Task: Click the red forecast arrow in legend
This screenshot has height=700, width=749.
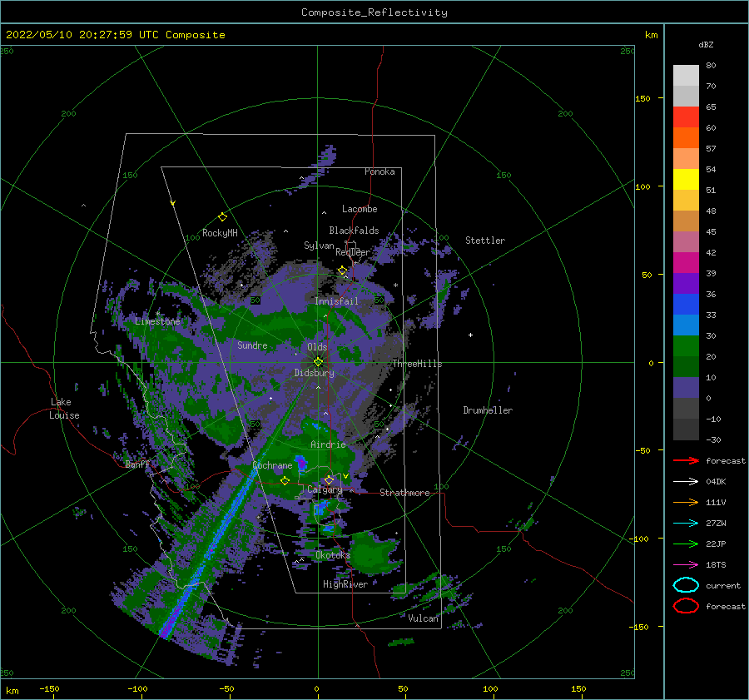Action: click(x=686, y=460)
